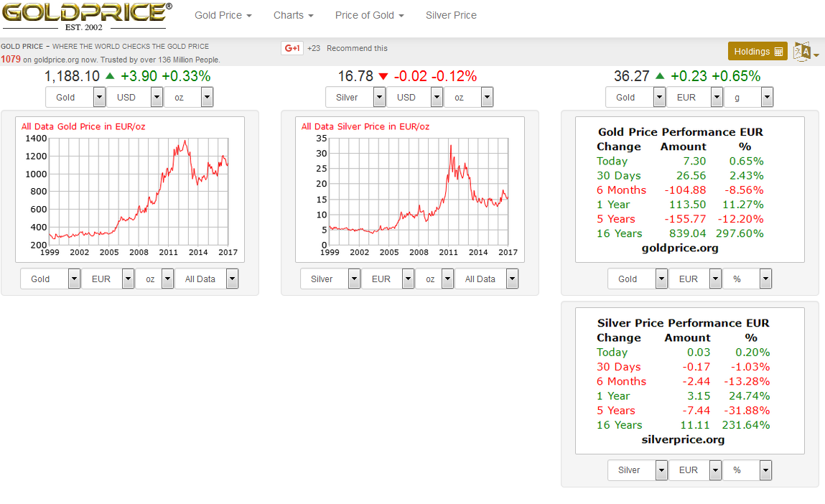Click the silverprice.org label under silver table
Image resolution: width=825 pixels, height=504 pixels.
tap(683, 439)
